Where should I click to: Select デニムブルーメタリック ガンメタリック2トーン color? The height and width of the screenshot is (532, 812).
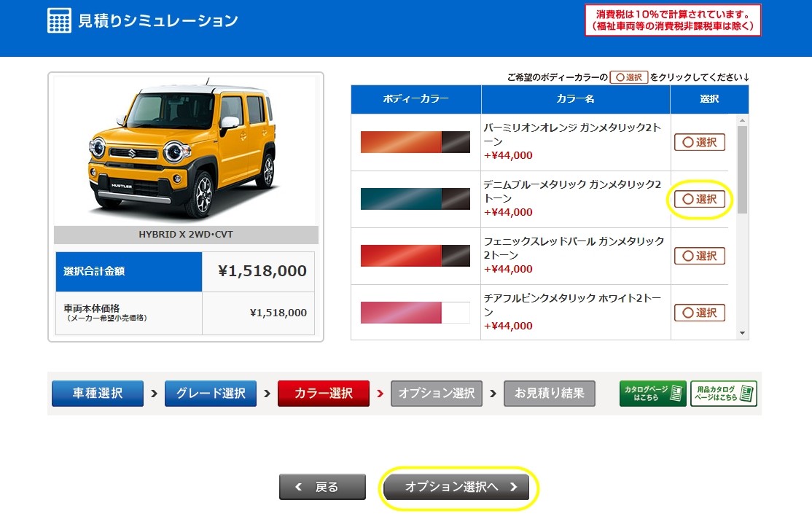click(x=699, y=199)
